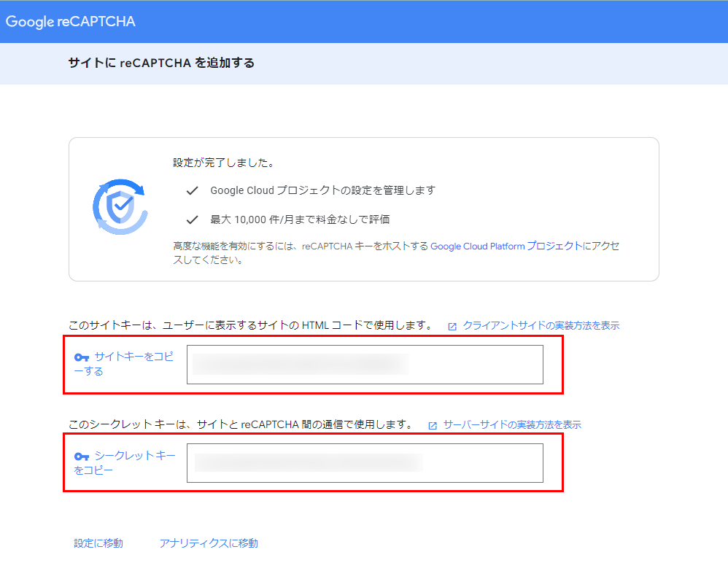The height and width of the screenshot is (571, 728).
Task: Click the 最大 10,000 件/月まで料金なしで評価 text
Action: (x=305, y=220)
